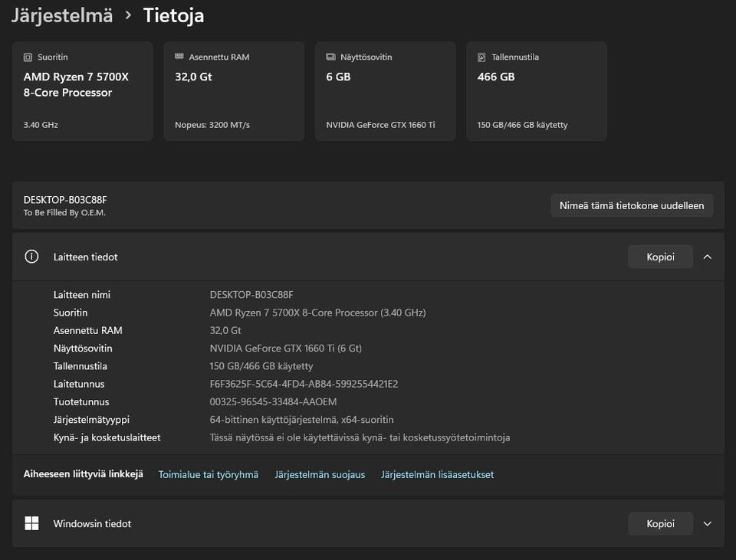Click the storage drive icon on Tallennustila card
Viewport: 736px width, 560px height.
[x=481, y=57]
